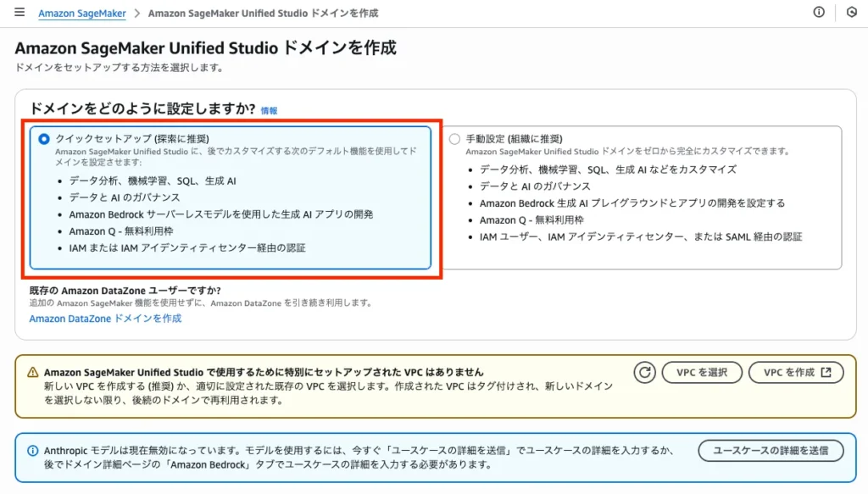Click ユースケースの詳細を送信 button
The height and width of the screenshot is (494, 868).
tap(771, 451)
